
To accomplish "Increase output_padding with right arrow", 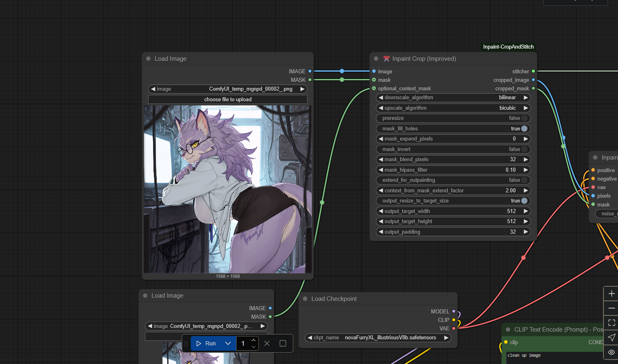I will click(526, 232).
